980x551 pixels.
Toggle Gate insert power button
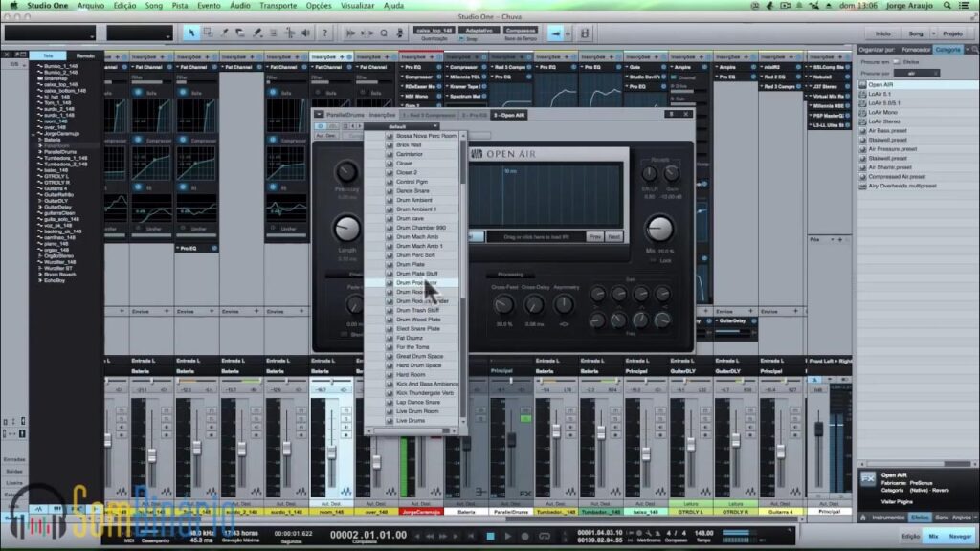tap(664, 67)
